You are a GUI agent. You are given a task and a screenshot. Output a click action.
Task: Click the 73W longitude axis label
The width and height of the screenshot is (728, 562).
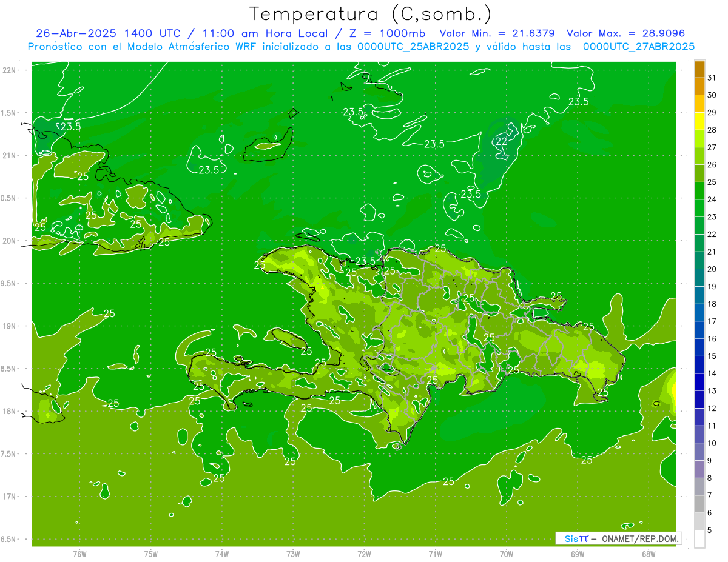tap(293, 554)
